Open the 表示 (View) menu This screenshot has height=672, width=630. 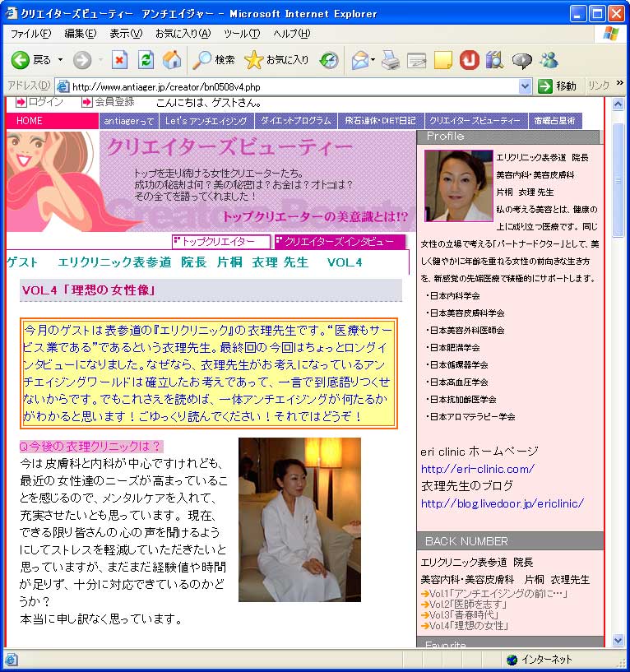click(x=125, y=34)
